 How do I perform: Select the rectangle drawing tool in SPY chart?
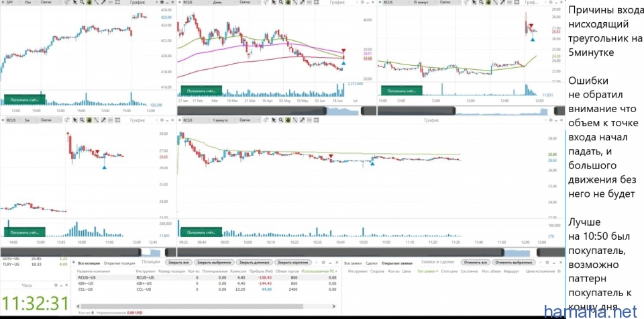117,3
